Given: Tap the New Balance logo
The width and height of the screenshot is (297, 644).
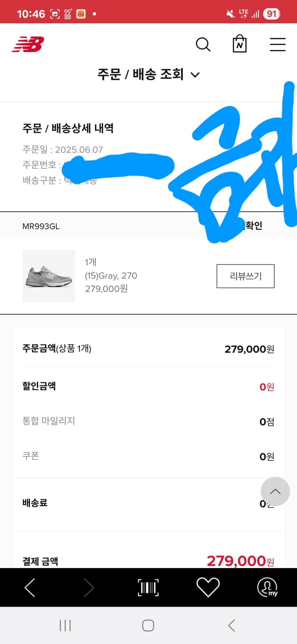Looking at the screenshot, I should click(x=28, y=44).
